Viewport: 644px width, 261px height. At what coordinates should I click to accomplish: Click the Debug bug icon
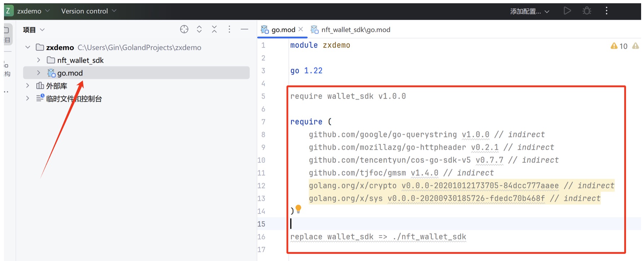[587, 11]
